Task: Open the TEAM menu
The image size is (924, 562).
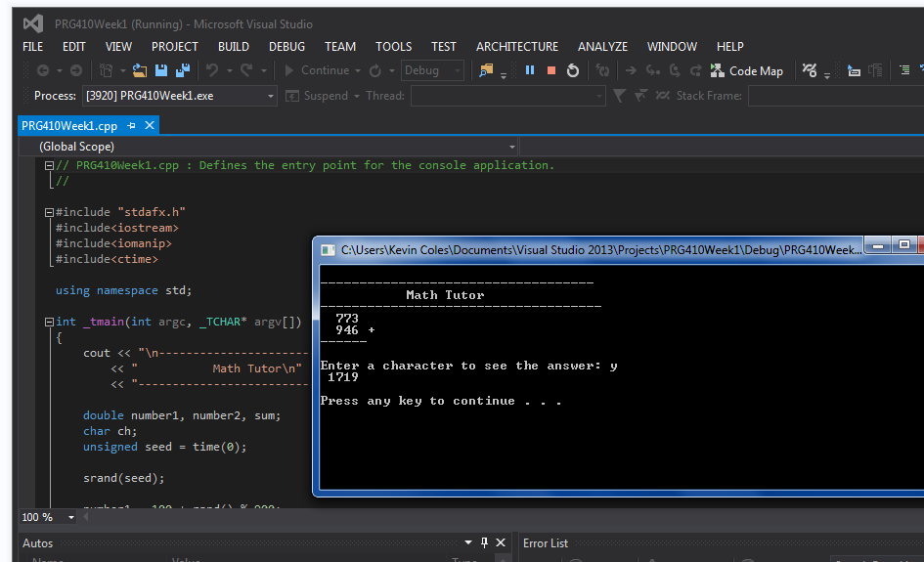Action: point(340,47)
